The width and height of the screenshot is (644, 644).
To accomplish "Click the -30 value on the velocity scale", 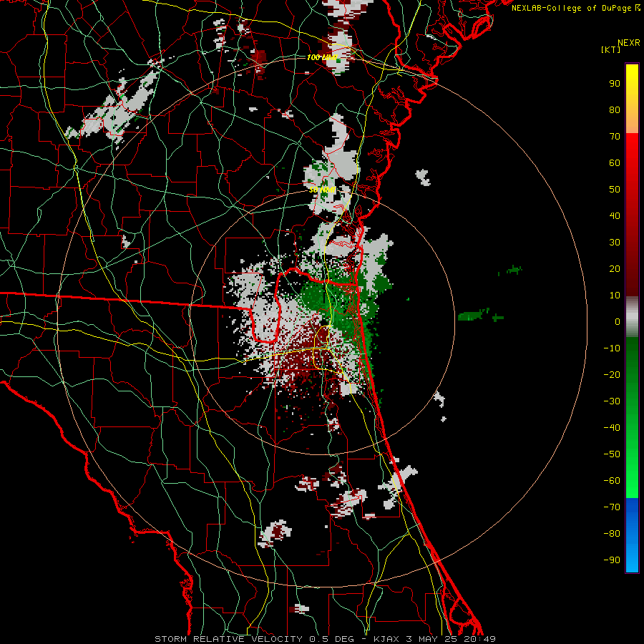I will coord(612,401).
